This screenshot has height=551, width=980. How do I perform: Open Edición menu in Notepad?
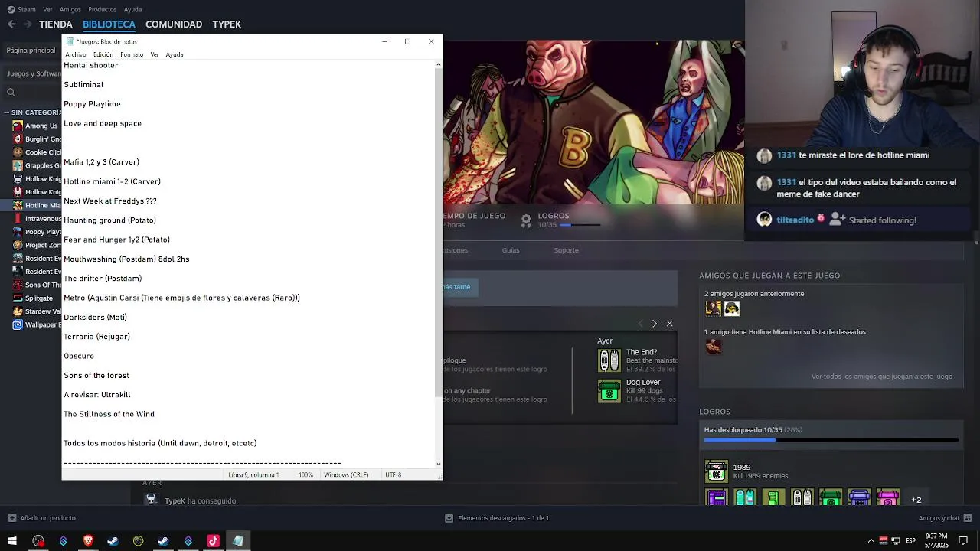103,54
